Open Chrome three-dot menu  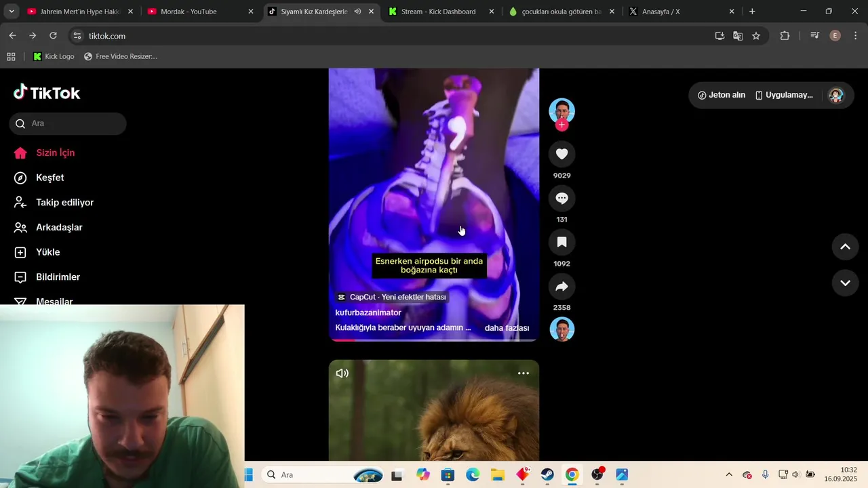(x=855, y=36)
